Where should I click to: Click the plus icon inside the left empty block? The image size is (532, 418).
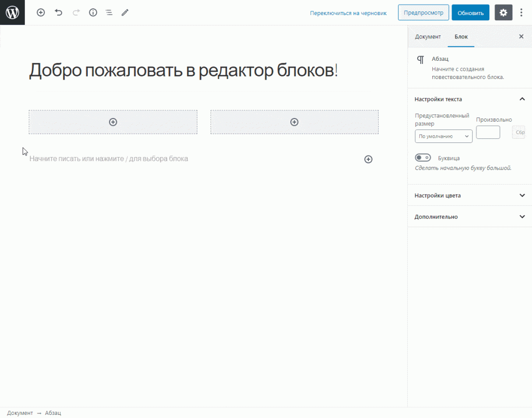[x=113, y=122]
